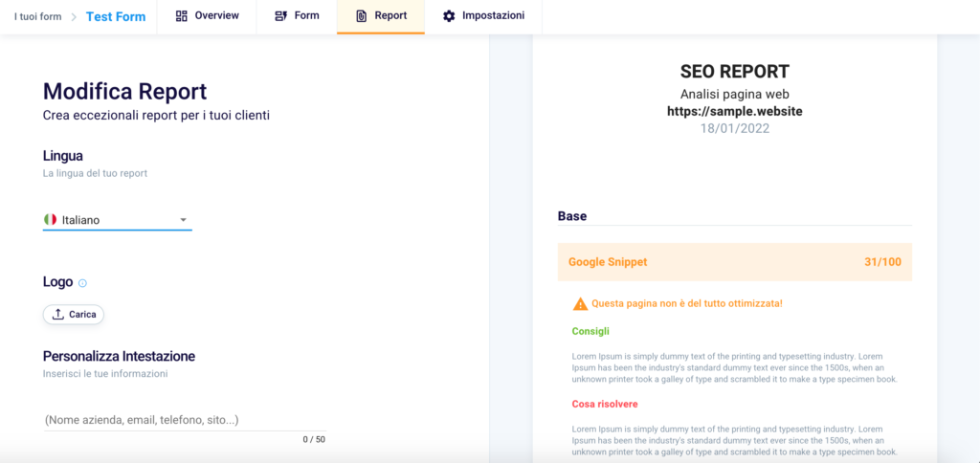Viewport: 980px width, 463px height.
Task: Go back to I tuoi form
Action: pyautogui.click(x=38, y=17)
